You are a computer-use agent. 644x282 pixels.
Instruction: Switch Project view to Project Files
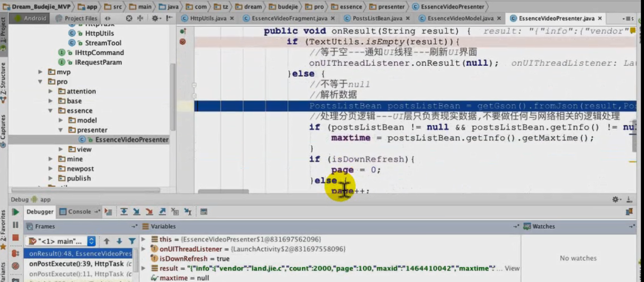point(77,18)
